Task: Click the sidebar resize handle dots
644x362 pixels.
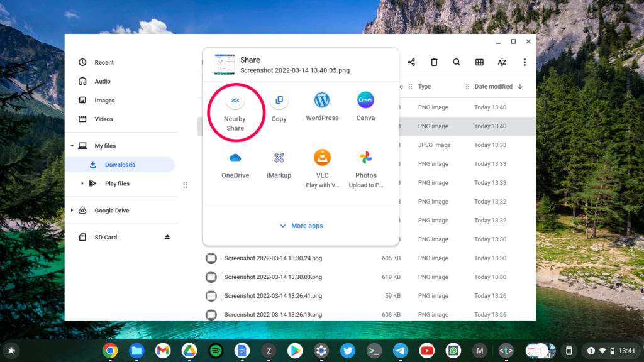Action: pos(186,185)
